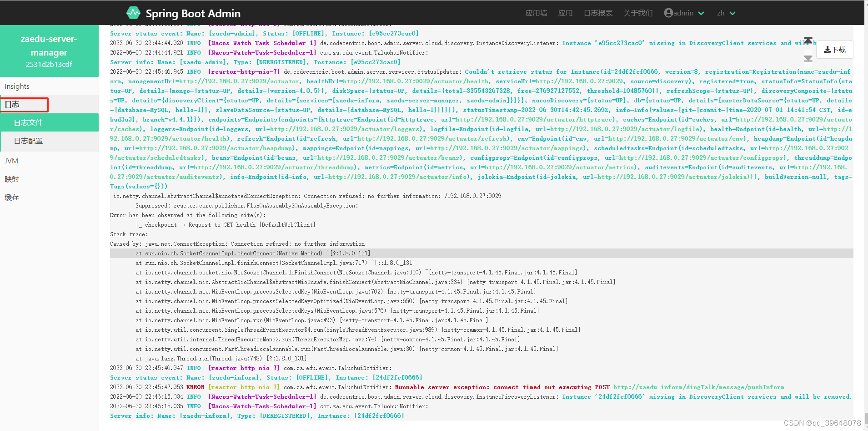Click the red ERROR log level label

195,387
